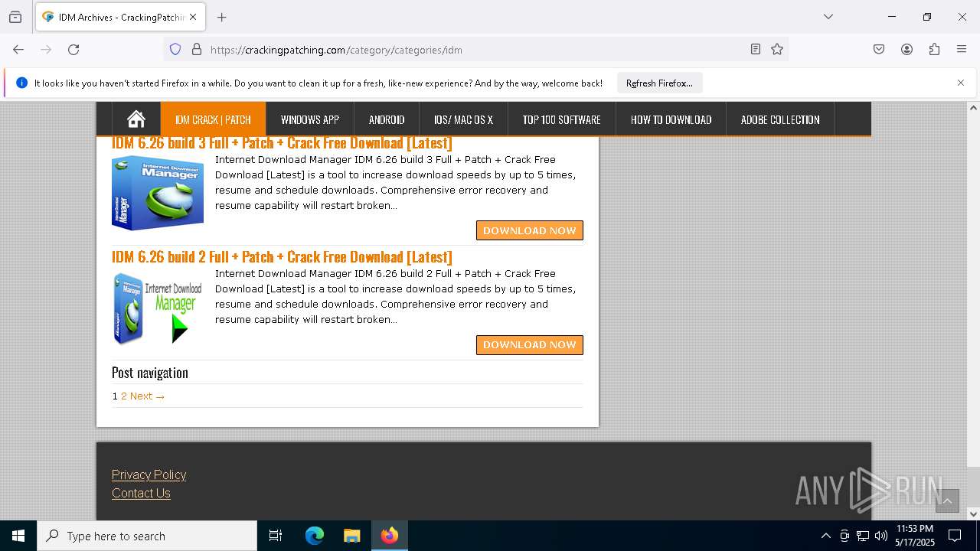Open IDM 6.26 build 3 title link

pos(282,143)
